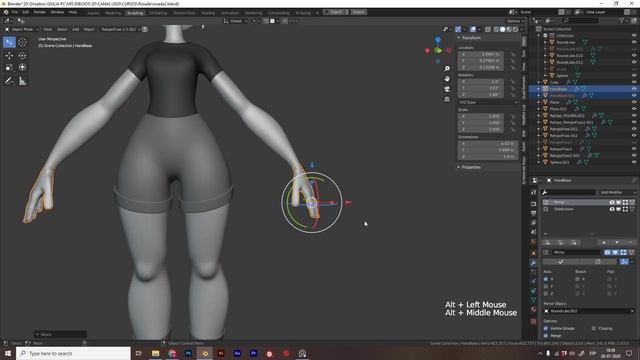Click the Windows search box
The width and height of the screenshot is (640, 360).
tap(73, 353)
